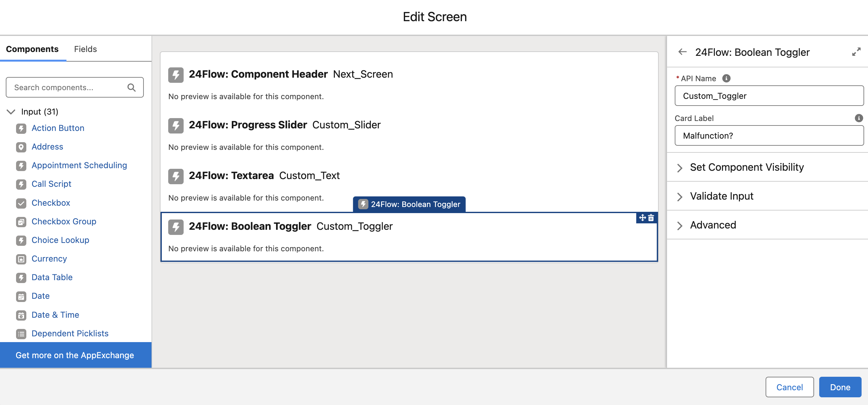Open Get more on the AppExchange

pos(75,355)
